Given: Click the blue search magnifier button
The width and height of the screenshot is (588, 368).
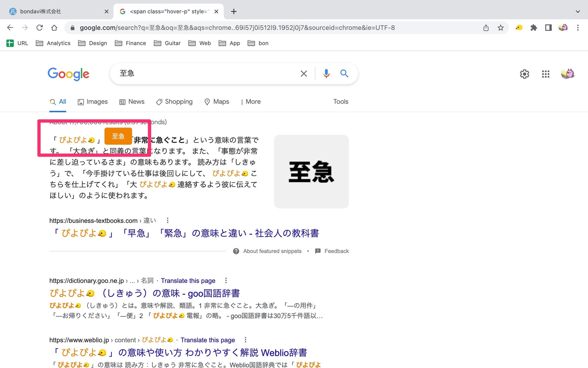Looking at the screenshot, I should pos(344,73).
